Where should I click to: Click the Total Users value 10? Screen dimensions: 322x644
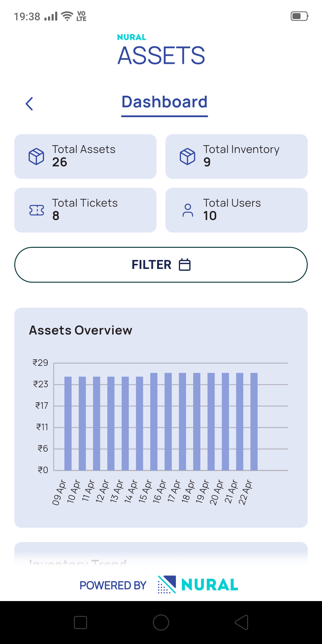coord(210,216)
